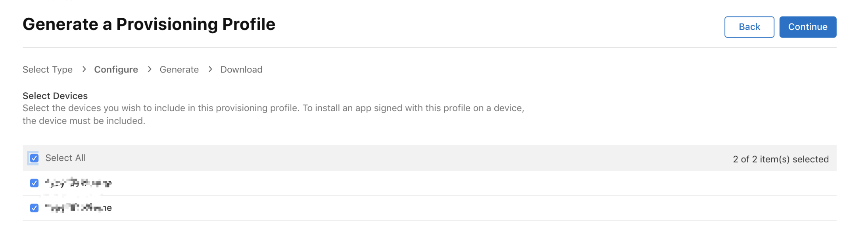
Task: Click the Select Devices section heading
Action: tap(55, 96)
